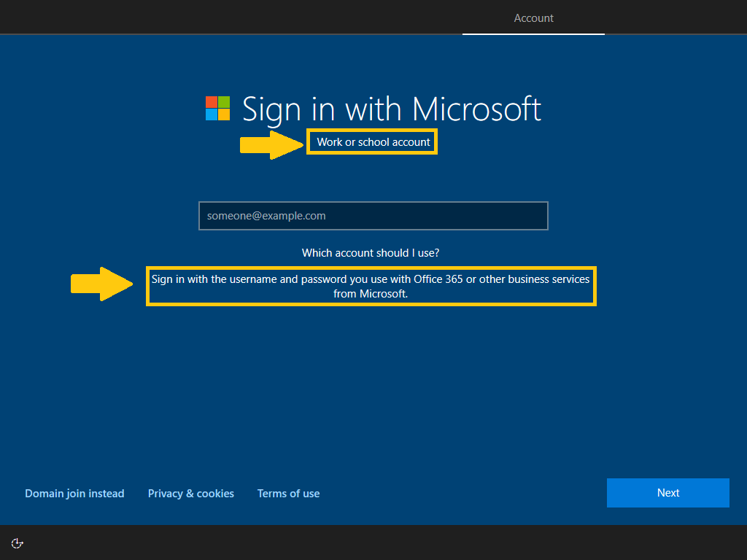
Task: Open the 'Privacy & cookies' page
Action: pyautogui.click(x=190, y=493)
